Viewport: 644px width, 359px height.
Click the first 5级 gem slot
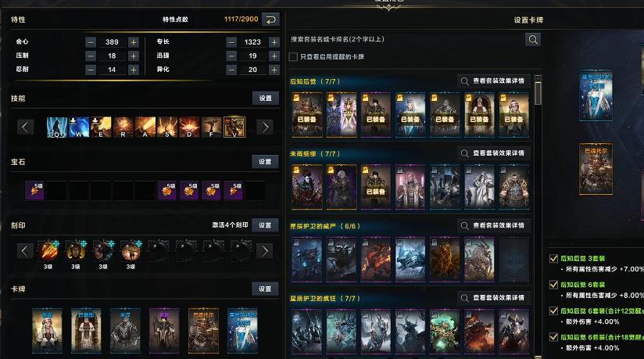pos(34,191)
